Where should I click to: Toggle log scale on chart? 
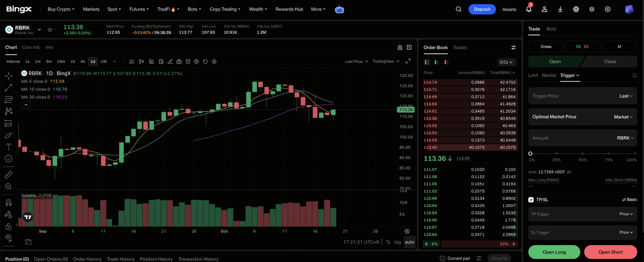point(397,242)
